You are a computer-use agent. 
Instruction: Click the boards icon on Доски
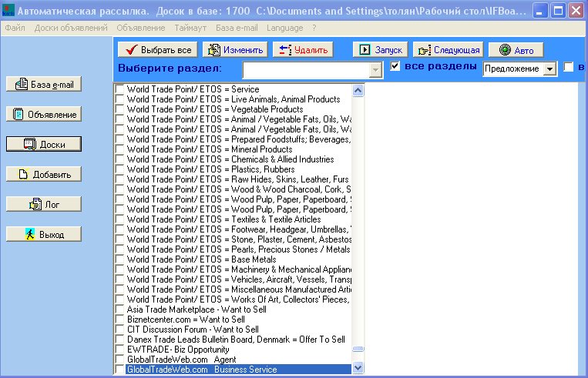(30, 144)
